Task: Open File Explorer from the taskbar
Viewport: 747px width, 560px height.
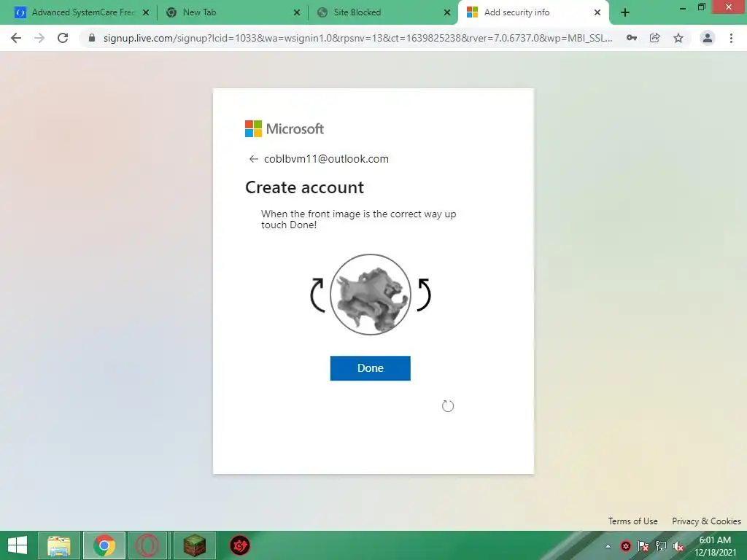Action: 59,545
